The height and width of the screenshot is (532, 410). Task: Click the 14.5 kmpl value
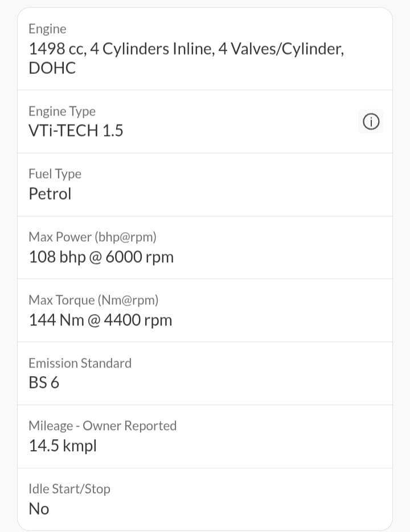tap(63, 446)
